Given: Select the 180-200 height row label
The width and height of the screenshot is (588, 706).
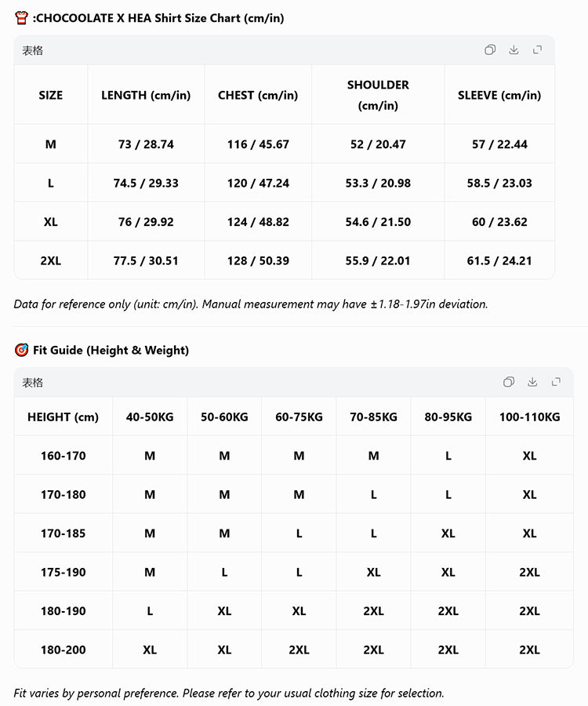Looking at the screenshot, I should pyautogui.click(x=63, y=650).
